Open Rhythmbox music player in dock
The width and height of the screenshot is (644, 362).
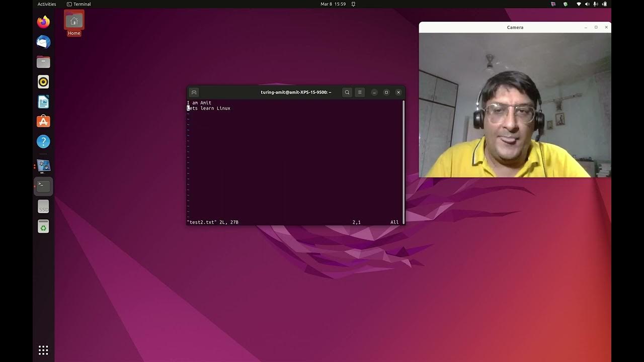(43, 82)
